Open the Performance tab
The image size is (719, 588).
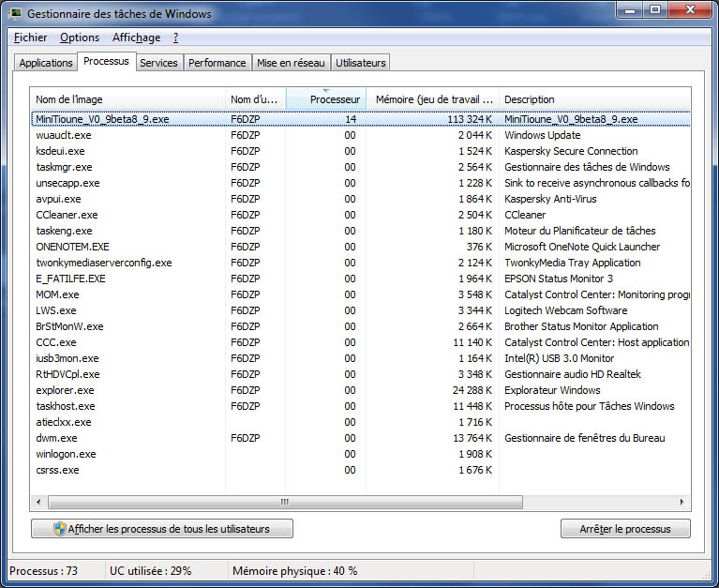pos(217,63)
